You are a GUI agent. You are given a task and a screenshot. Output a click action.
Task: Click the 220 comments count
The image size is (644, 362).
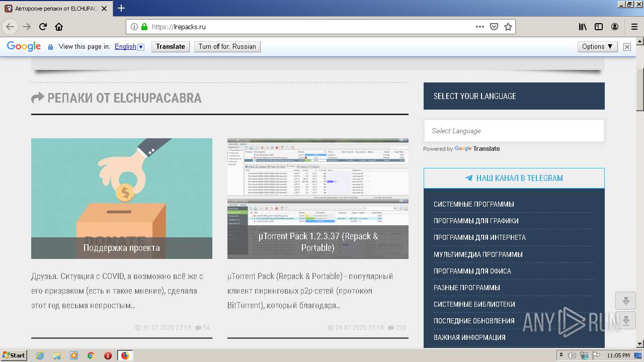[x=396, y=327]
